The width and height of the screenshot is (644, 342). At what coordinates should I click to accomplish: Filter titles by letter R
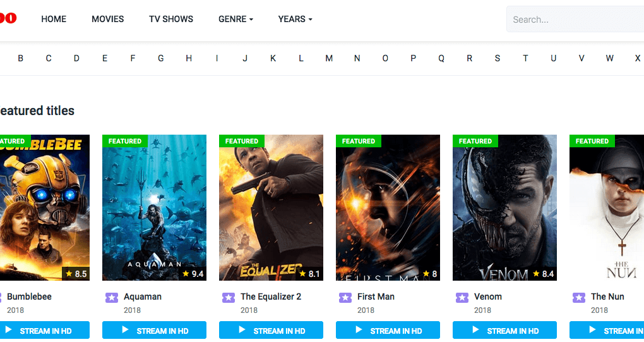[470, 58]
